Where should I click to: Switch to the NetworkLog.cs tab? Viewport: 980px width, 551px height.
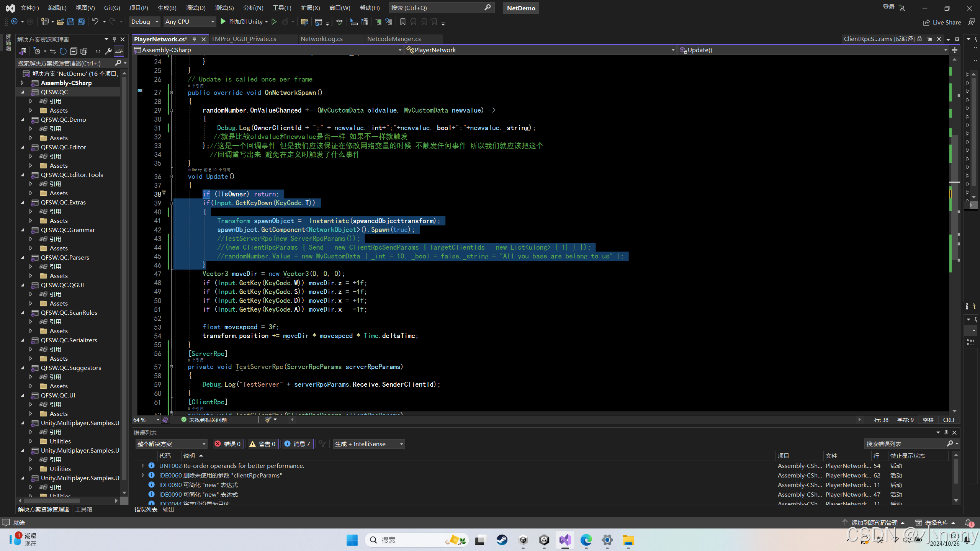point(322,39)
